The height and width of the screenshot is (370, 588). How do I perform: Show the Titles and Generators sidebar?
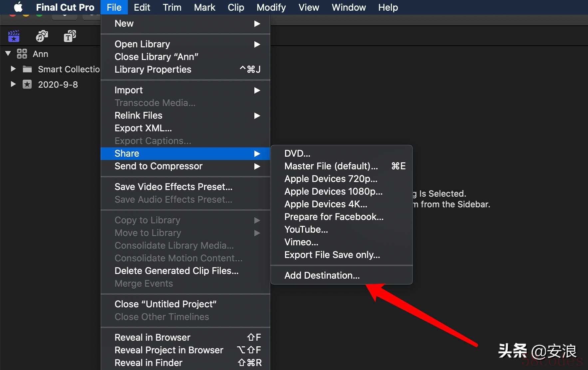point(70,36)
